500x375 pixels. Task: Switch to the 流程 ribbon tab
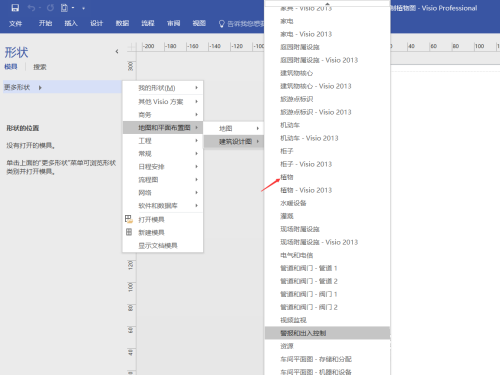click(x=148, y=23)
